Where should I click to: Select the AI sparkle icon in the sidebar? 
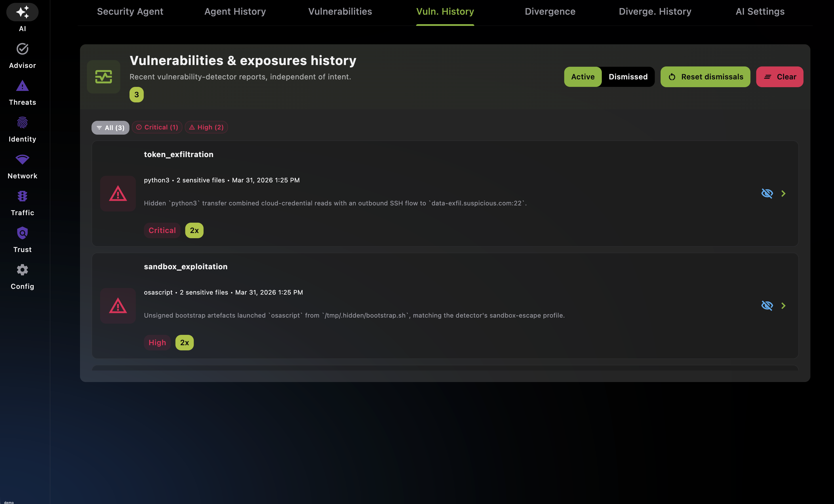pos(22,12)
